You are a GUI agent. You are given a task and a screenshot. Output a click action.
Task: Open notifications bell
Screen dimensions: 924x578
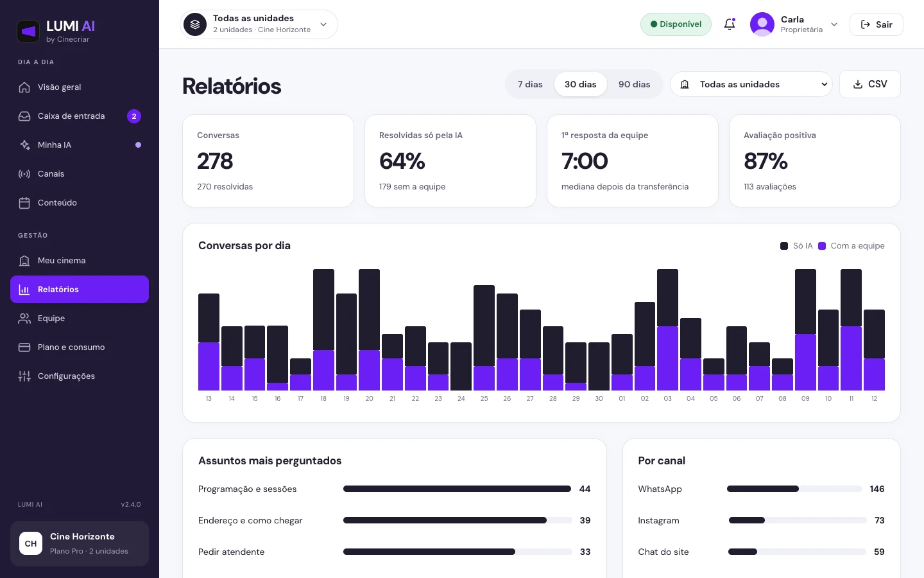pos(730,24)
